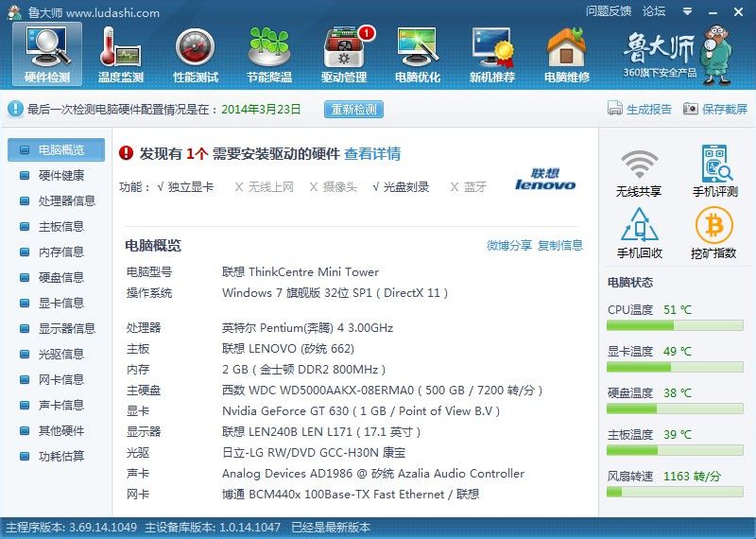Open the 温度监测 thermometer icon
Screen dimensions: 756x539
coord(121,54)
